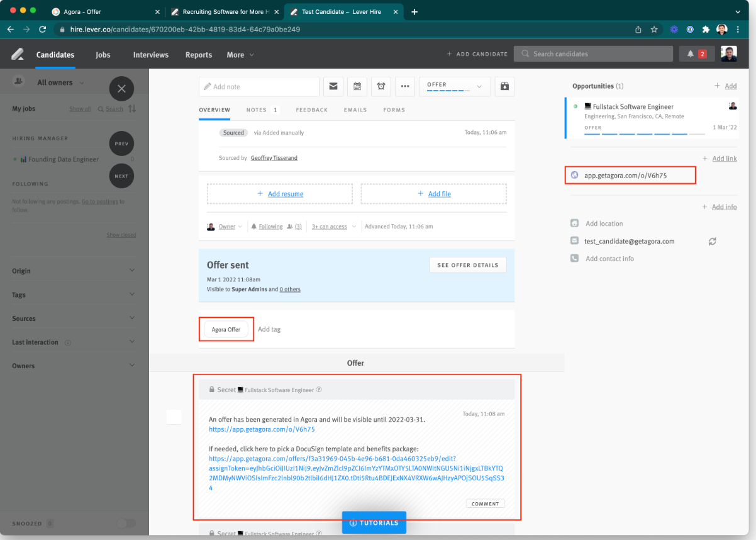Image resolution: width=756 pixels, height=540 pixels.
Task: Click the archive candidate box icon
Action: (x=504, y=86)
